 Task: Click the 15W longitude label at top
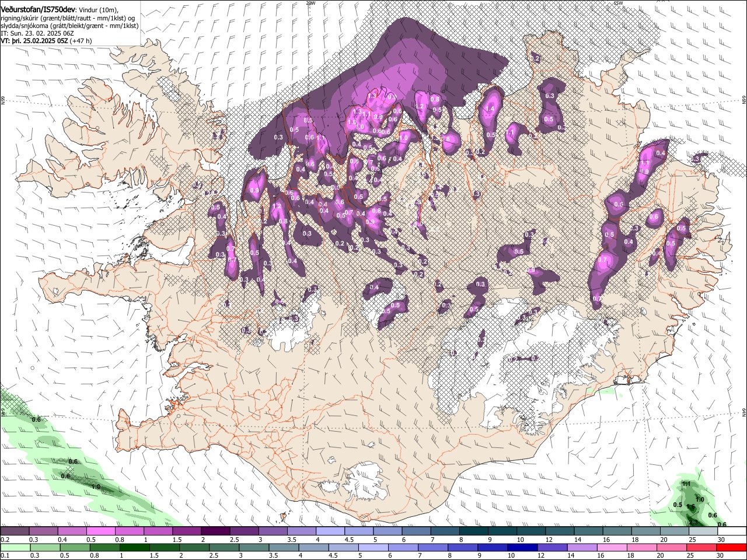pos(618,3)
